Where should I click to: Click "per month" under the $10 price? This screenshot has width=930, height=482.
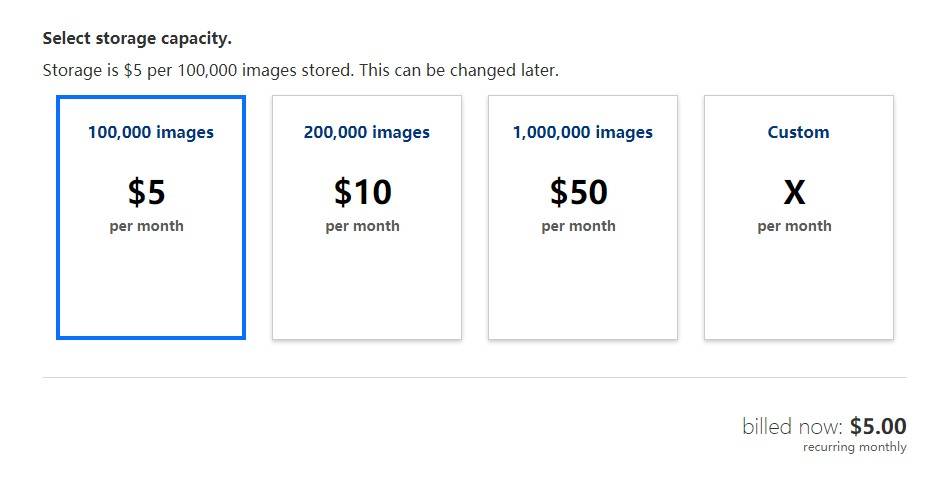coord(362,226)
